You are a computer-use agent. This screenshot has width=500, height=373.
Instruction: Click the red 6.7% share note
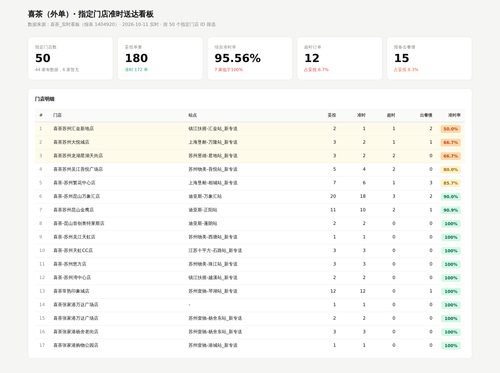click(316, 70)
